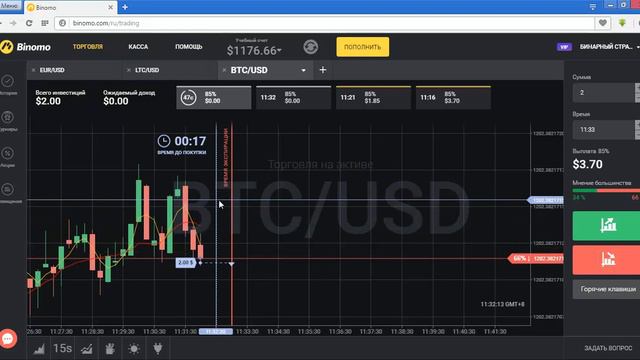The width and height of the screenshot is (640, 360).
Task: Select the 11:32 trade card
Action: pos(293,98)
